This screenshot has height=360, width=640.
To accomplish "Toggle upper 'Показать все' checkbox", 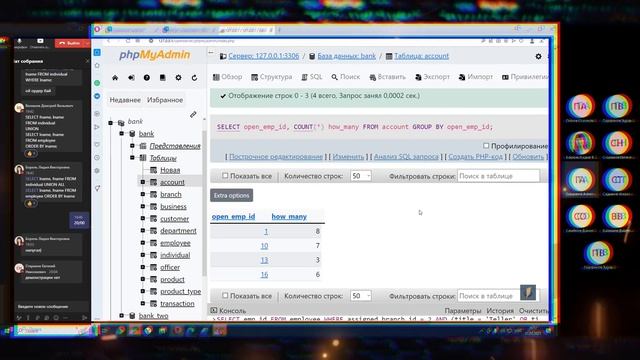I will [225, 176].
